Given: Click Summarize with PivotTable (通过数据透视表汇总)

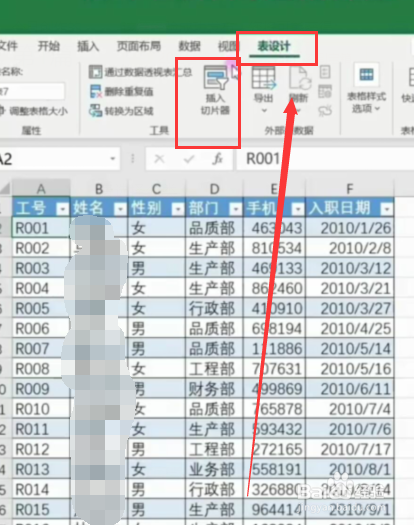Looking at the screenshot, I should point(140,72).
